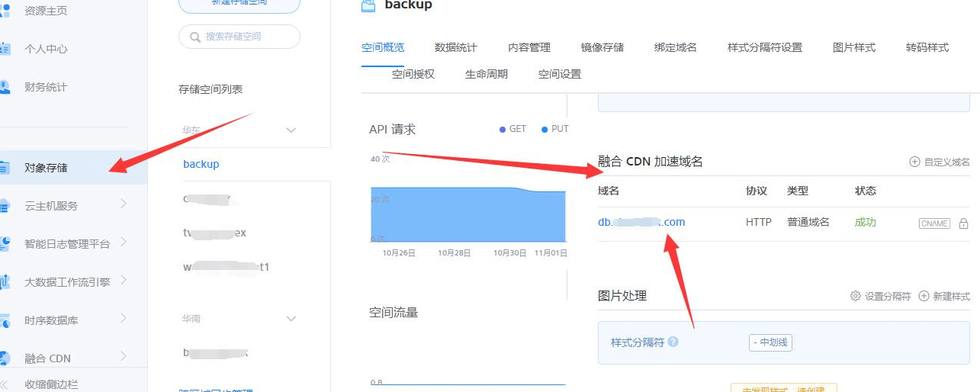Click the lock icon in domain row
The image size is (980, 392).
coord(963,223)
